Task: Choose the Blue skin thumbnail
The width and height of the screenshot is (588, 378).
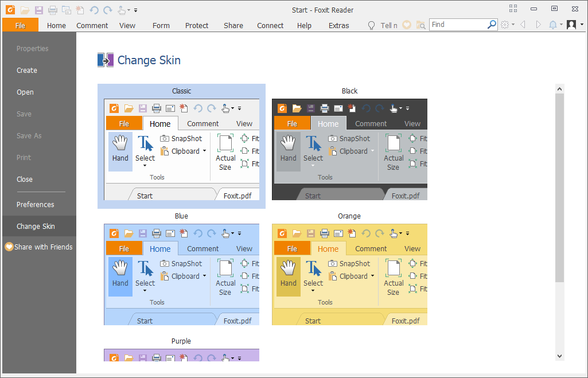Action: click(181, 275)
